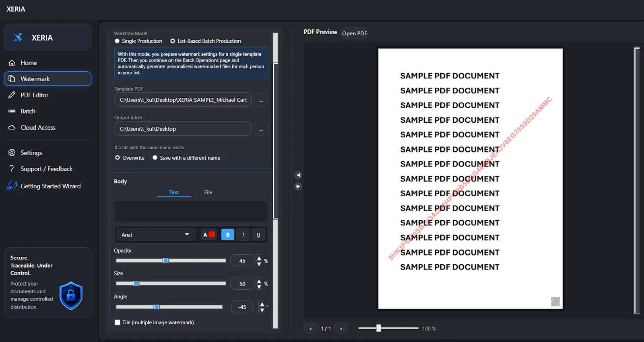
Task: Collapse panel with left arrow circle
Action: 298,175
